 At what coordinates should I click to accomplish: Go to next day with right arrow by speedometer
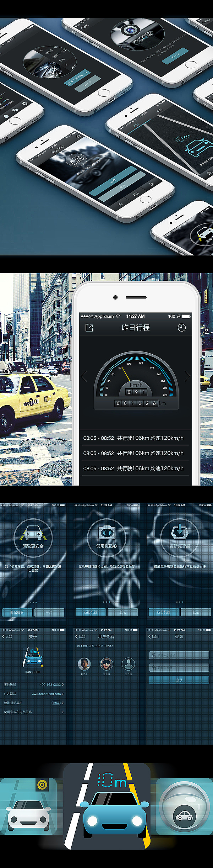tap(187, 376)
